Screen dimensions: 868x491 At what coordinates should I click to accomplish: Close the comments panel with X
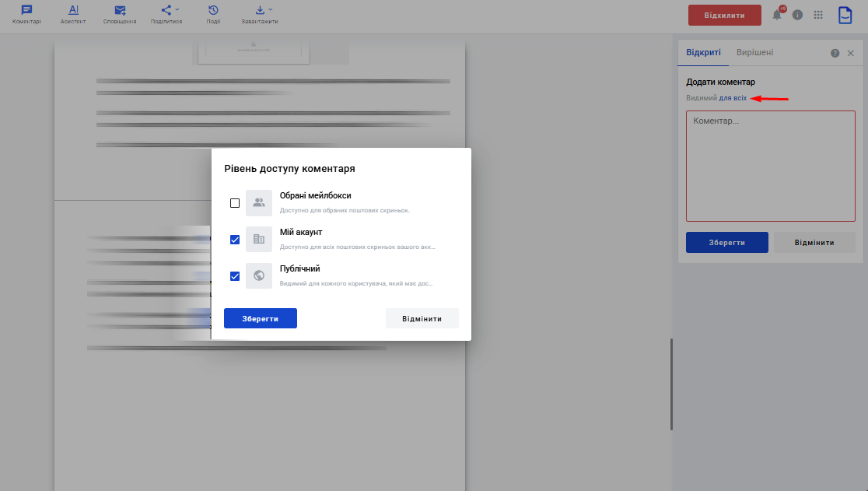[x=851, y=53]
